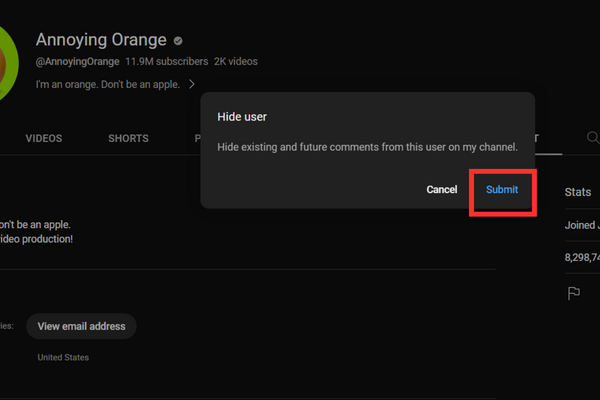Click the 2K videos count
The width and height of the screenshot is (600, 400).
(236, 62)
